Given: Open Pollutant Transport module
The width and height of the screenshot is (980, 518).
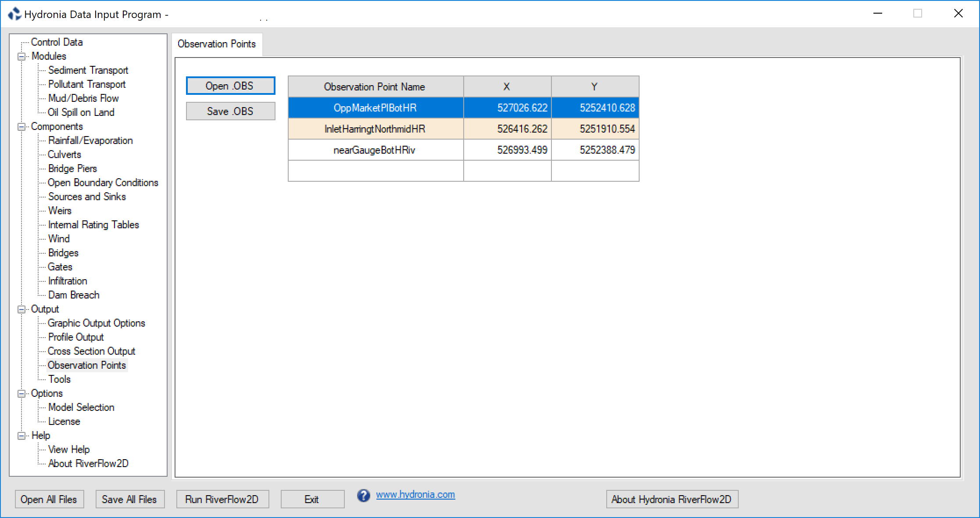Looking at the screenshot, I should 87,84.
